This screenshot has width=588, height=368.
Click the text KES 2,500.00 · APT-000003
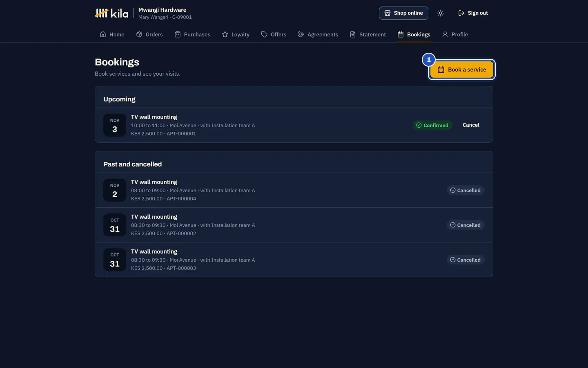pyautogui.click(x=163, y=268)
